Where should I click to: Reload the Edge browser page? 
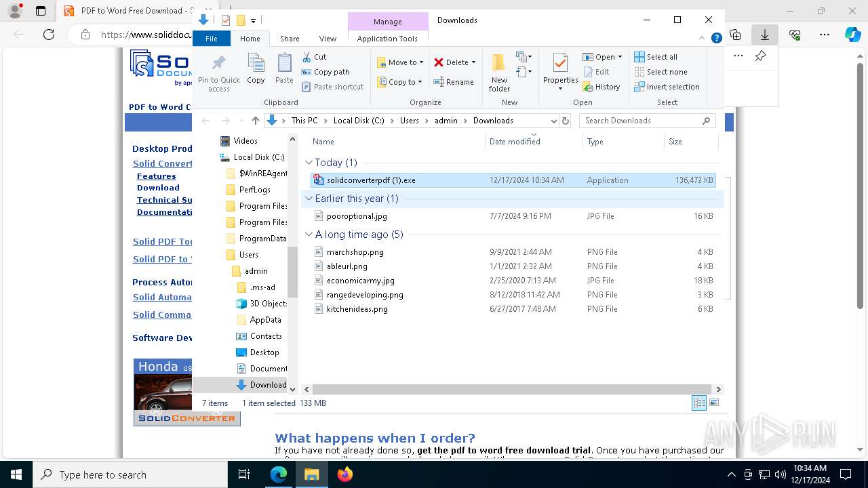click(x=48, y=35)
